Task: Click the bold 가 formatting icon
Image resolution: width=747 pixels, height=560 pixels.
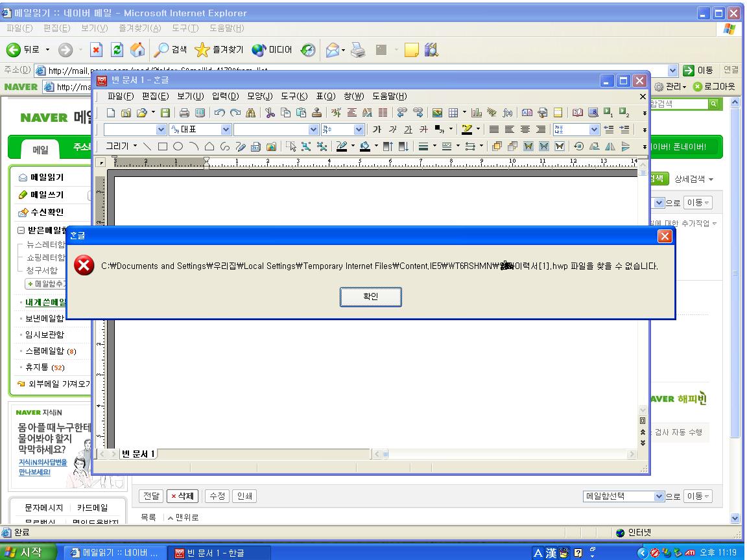Action: [377, 130]
